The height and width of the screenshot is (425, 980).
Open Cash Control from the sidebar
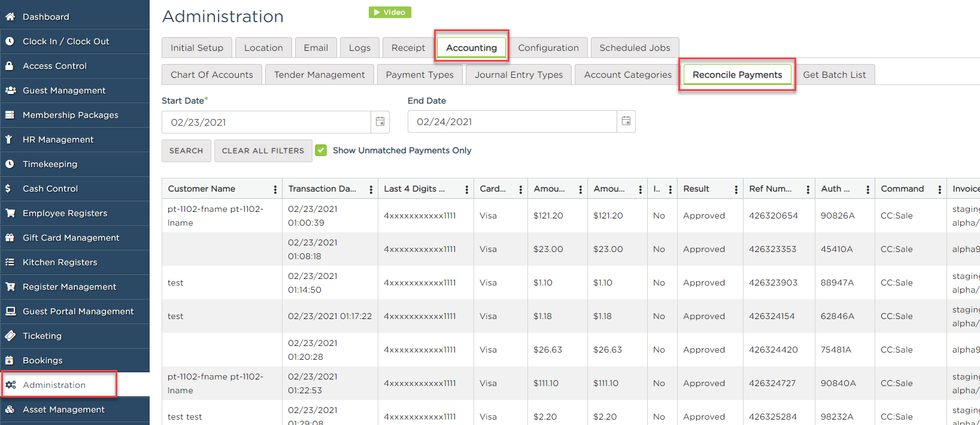coord(75,189)
